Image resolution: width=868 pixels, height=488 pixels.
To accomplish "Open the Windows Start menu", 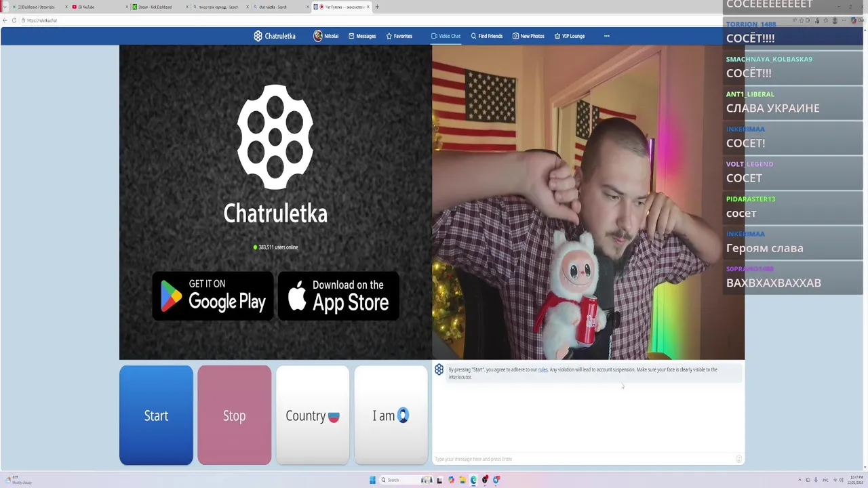I will point(372,480).
